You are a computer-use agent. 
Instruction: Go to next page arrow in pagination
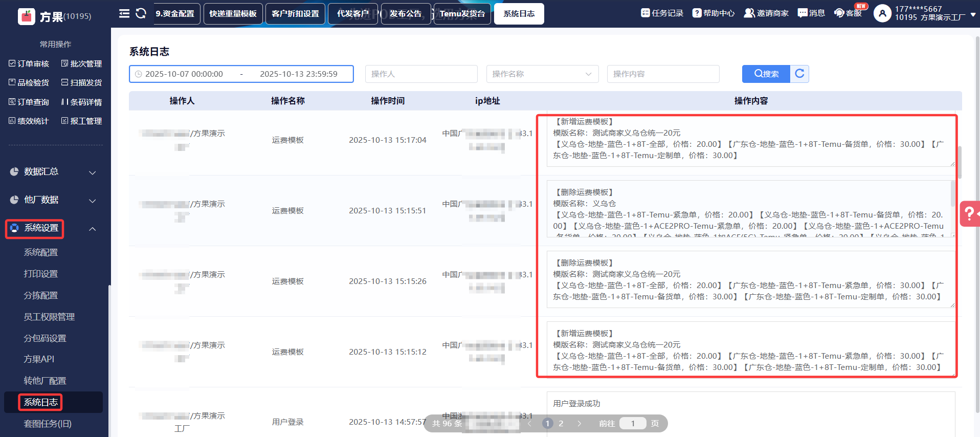point(579,423)
